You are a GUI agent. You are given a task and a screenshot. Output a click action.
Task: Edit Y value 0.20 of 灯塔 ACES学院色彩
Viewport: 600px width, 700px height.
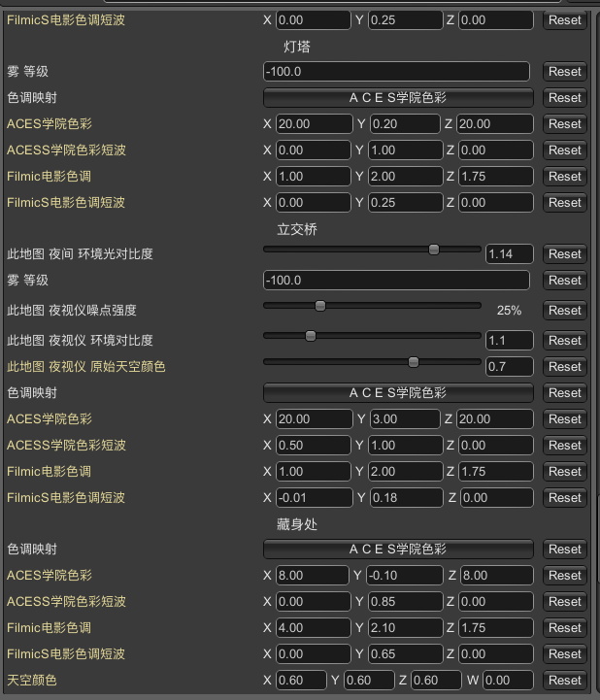pyautogui.click(x=405, y=123)
